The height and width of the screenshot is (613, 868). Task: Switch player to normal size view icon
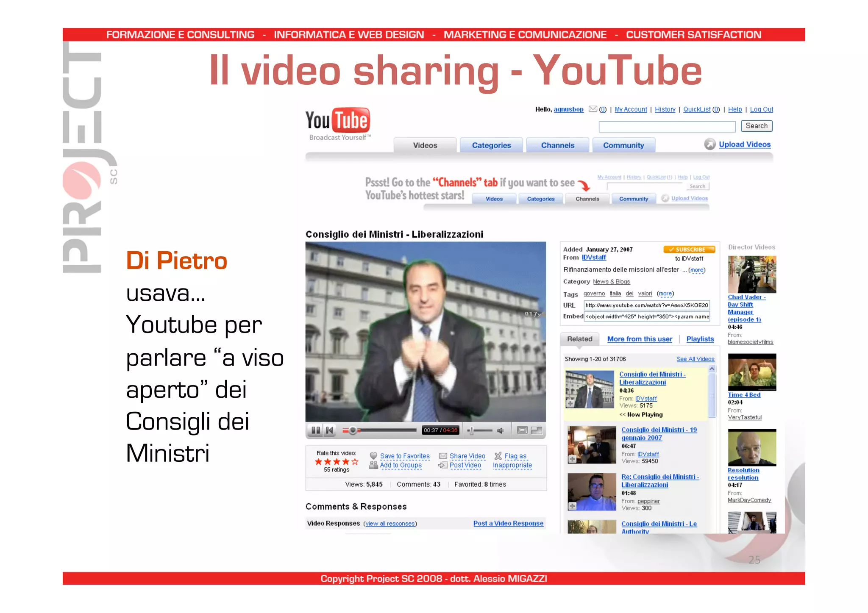pyautogui.click(x=522, y=430)
